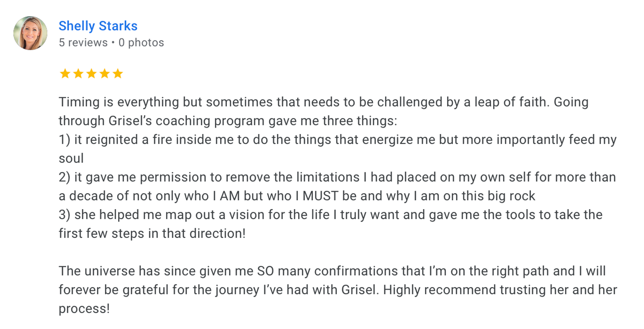Screen dimensions: 644x329
Task: Open Shelly Starks' profile photo
Action: pos(30,33)
